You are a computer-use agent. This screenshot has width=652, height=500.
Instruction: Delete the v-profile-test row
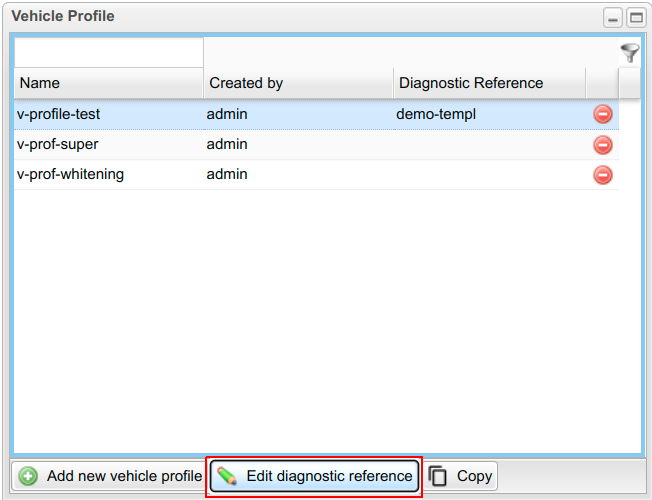(603, 114)
